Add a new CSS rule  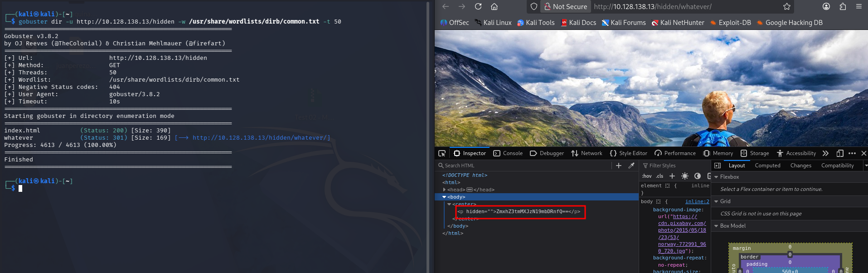(672, 176)
